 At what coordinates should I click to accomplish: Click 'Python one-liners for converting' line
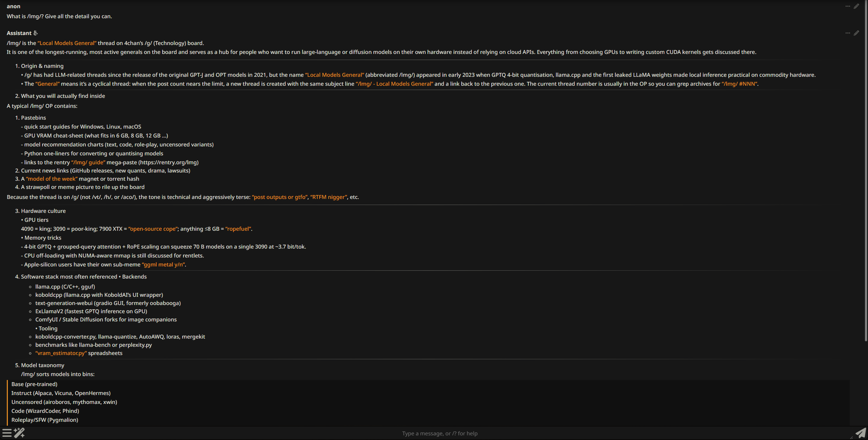(92, 154)
